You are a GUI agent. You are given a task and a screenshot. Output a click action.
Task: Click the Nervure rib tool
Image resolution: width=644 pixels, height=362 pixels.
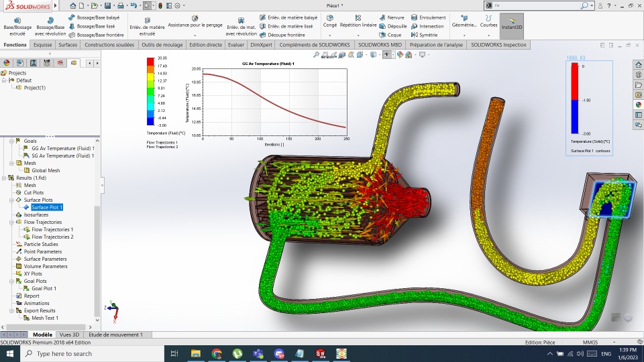(392, 17)
